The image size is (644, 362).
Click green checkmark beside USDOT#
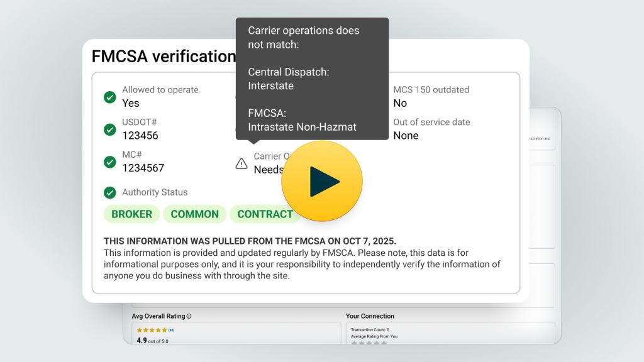[110, 129]
